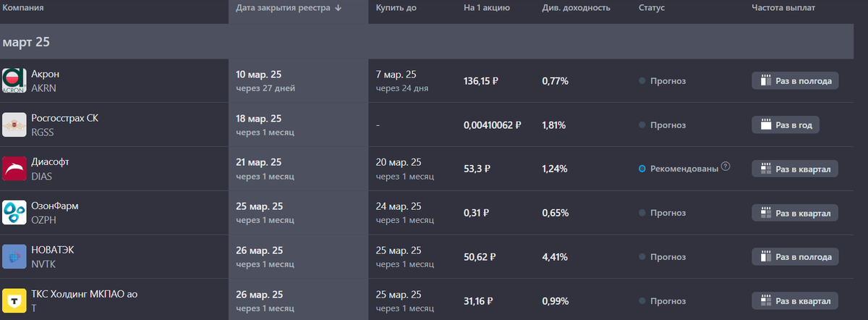Click the Статус column header

tap(652, 8)
